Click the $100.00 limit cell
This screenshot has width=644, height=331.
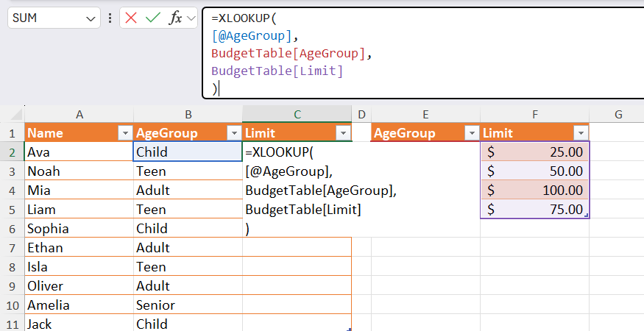pos(535,190)
